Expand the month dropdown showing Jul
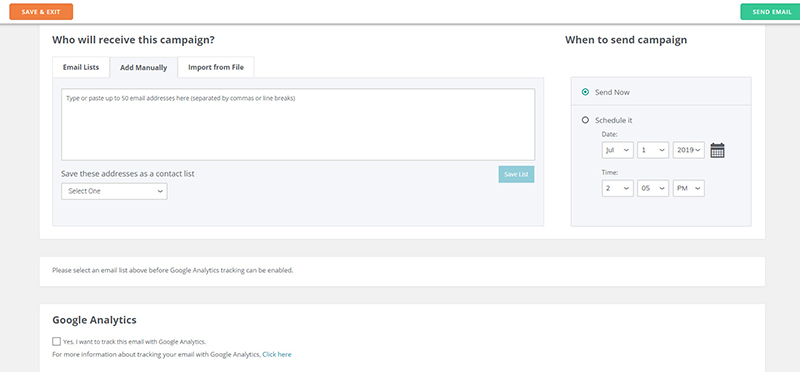Image resolution: width=800 pixels, height=372 pixels. click(617, 150)
